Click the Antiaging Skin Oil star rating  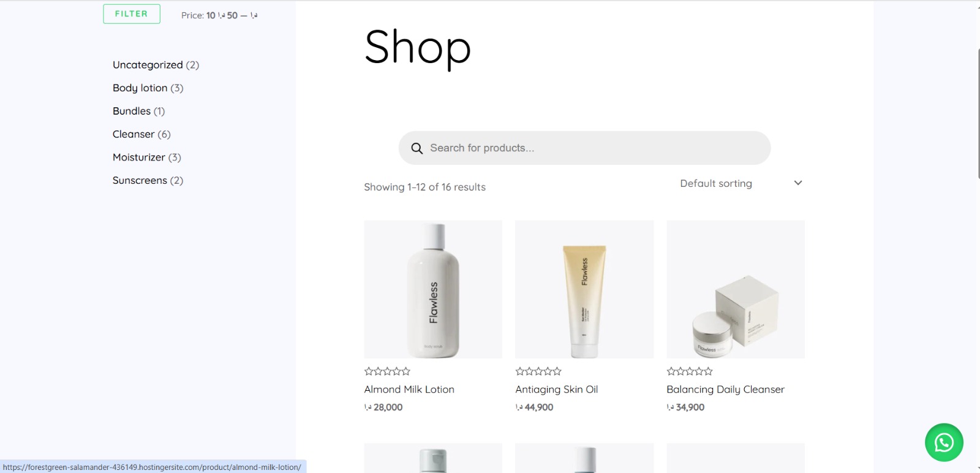538,371
